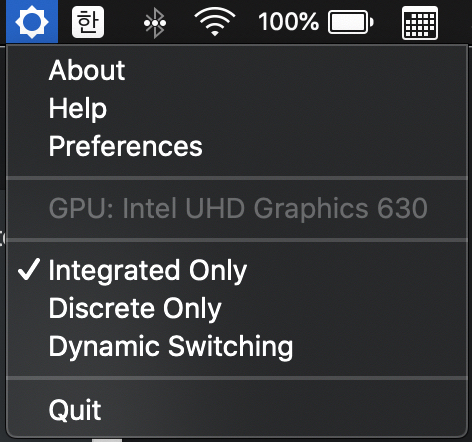This screenshot has width=472, height=442.
Task: Click empty menu bar space right of calendar icon
Action: pyautogui.click(x=456, y=22)
